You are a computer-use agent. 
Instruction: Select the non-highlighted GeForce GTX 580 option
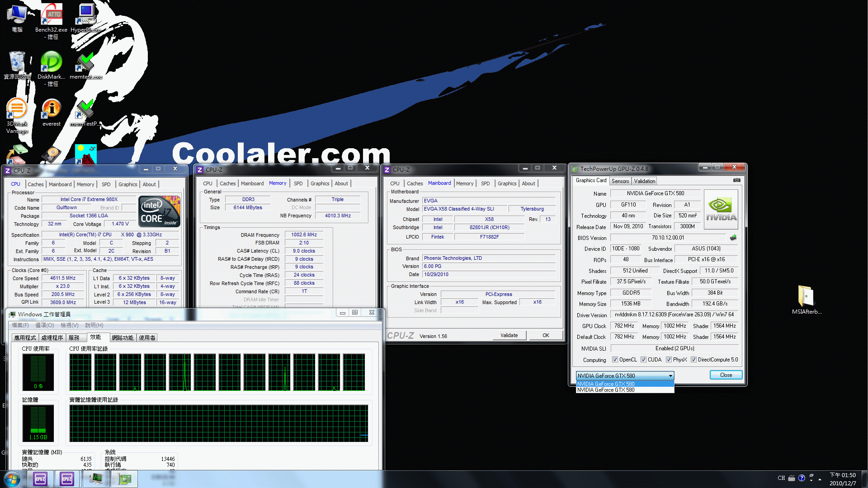coord(625,390)
